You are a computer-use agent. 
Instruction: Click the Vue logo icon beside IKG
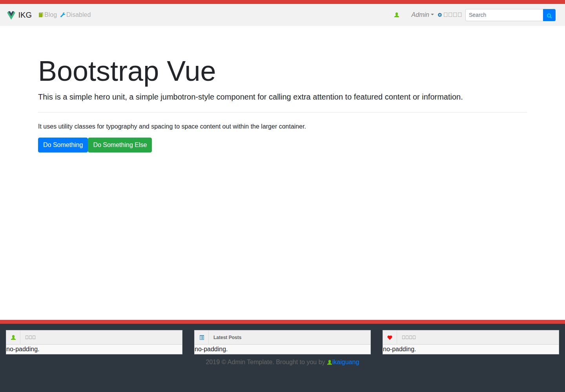click(11, 15)
